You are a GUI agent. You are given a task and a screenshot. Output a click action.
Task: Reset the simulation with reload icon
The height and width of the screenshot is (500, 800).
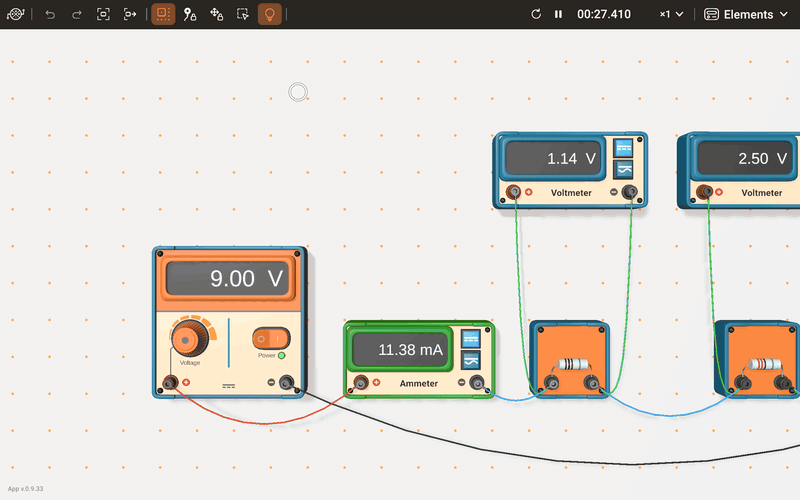(x=536, y=14)
